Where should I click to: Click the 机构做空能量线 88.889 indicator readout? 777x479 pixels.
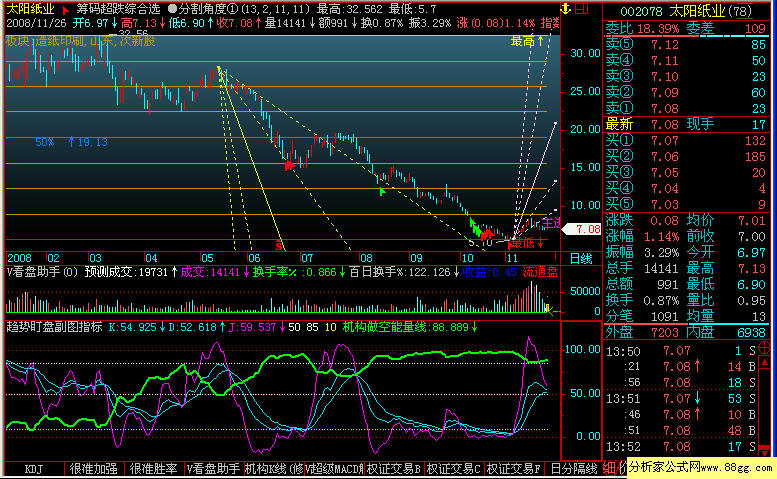tap(410, 327)
